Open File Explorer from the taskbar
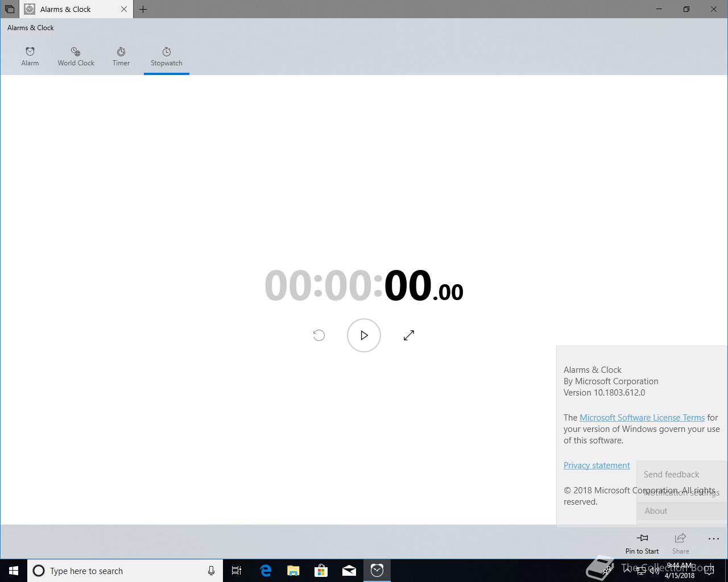This screenshot has width=728, height=582. click(x=293, y=571)
